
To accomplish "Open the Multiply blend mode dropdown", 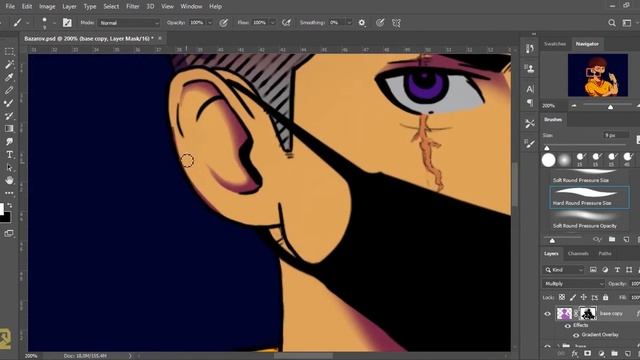I will click(573, 284).
